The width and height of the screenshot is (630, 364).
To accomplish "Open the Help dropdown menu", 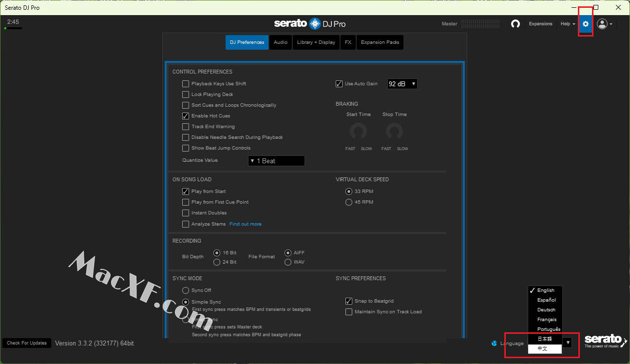I will click(568, 24).
